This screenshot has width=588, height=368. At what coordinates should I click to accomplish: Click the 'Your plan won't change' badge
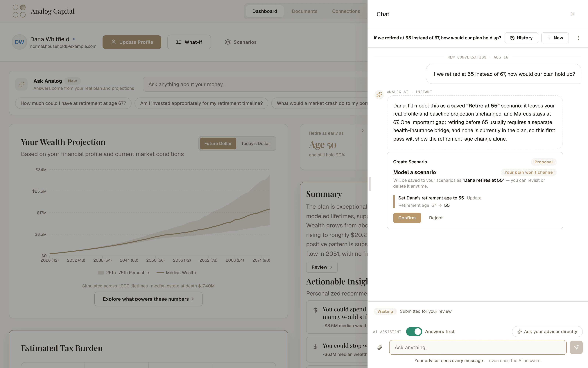point(528,172)
